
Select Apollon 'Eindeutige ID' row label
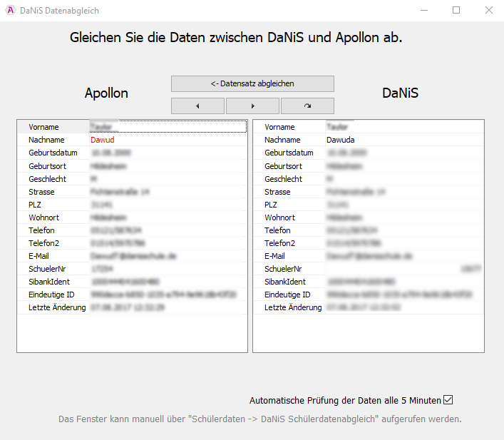coord(51,295)
